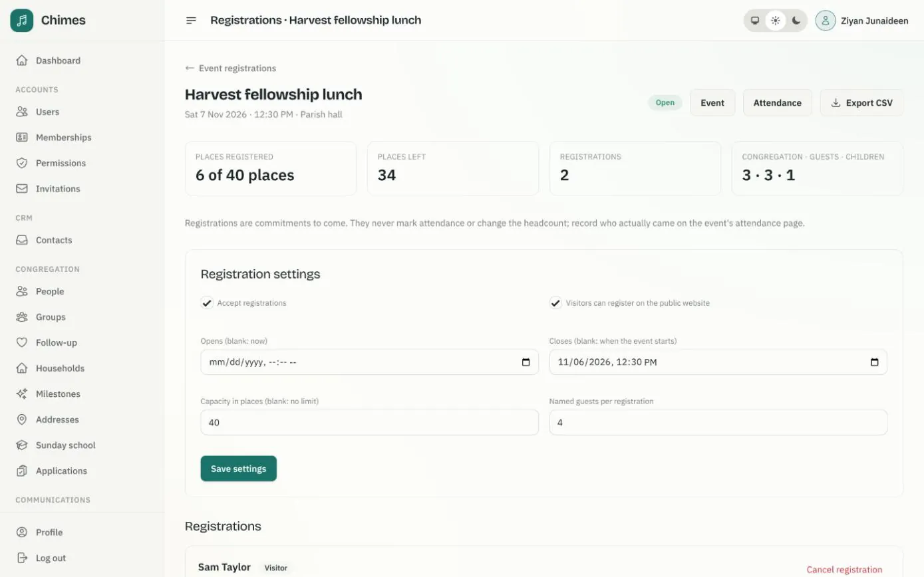Uncheck Visitors can register on public website
Screen dimensions: 924x577
coord(555,303)
